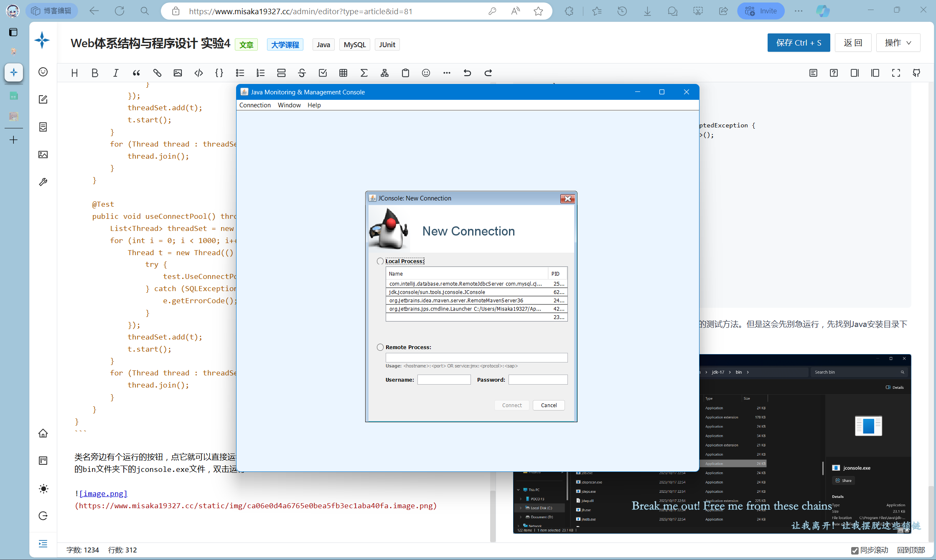Open tools wrench icon in blog sidebar

coord(43,182)
